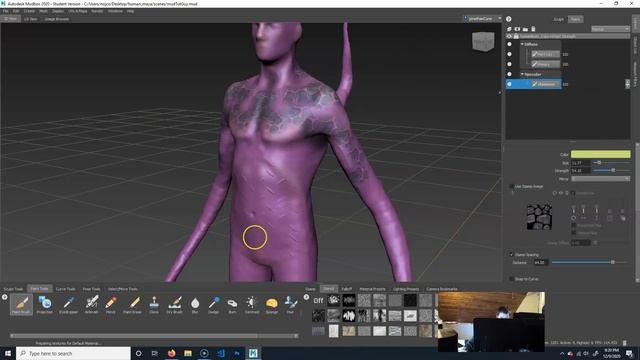This screenshot has height=360, width=640.
Task: Click the Layers panel options arrow button
Action: pos(509,19)
